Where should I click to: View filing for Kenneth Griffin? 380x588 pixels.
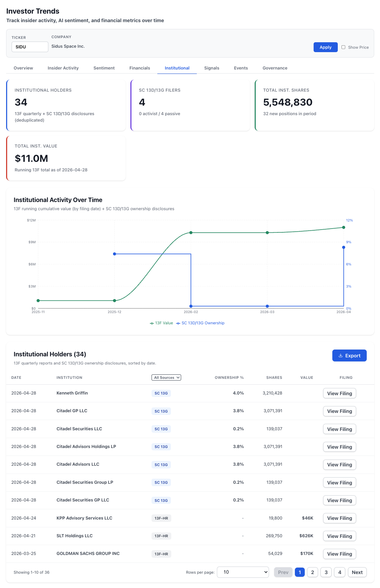[339, 393]
